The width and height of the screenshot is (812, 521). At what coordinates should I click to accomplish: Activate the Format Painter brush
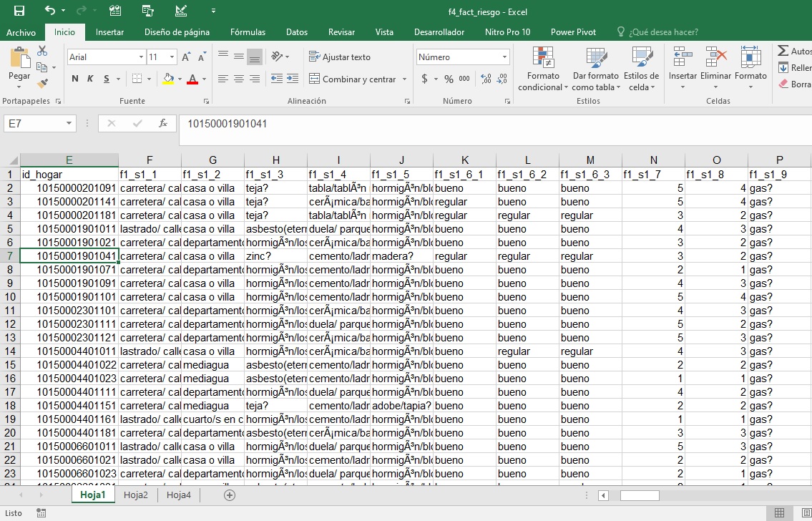coord(42,83)
